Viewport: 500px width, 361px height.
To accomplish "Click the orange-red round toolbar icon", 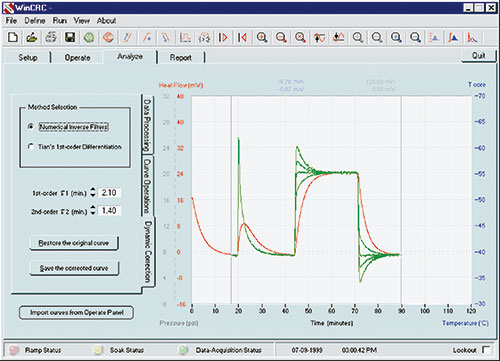I will 108,37.
